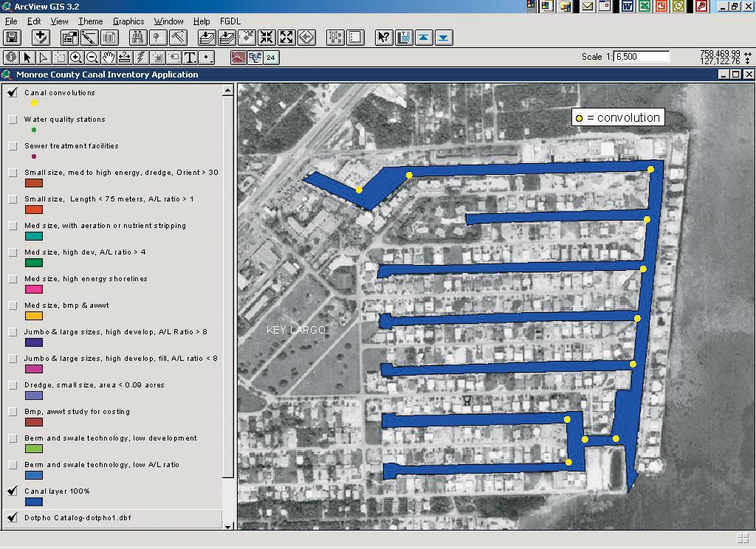756x549 pixels.
Task: Click the legend scroll-up arrow
Action: pyautogui.click(x=228, y=91)
